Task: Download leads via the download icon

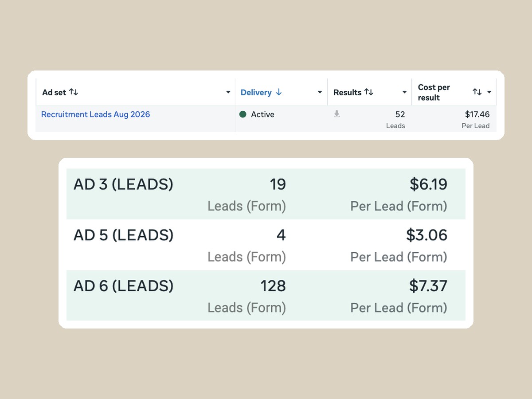Action: (x=337, y=114)
